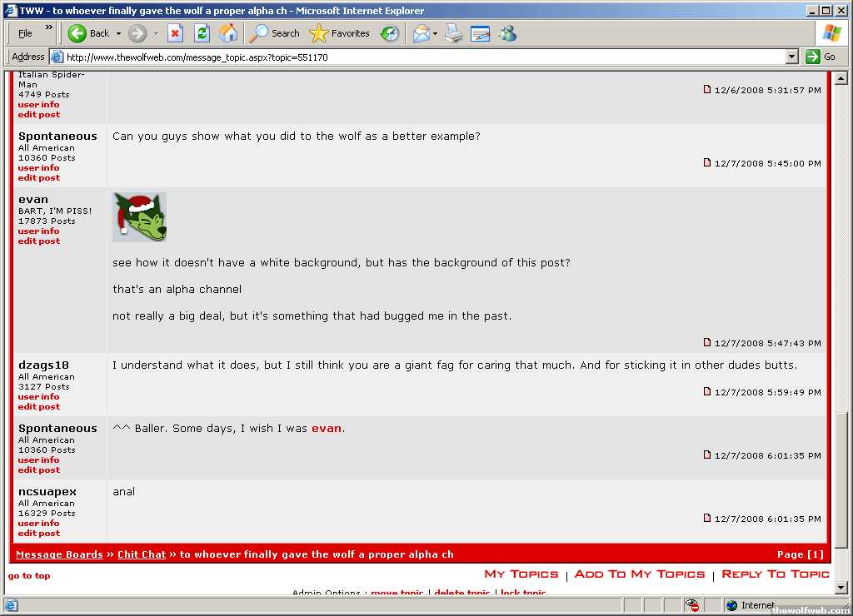Click the Go button beside the address bar

(821, 57)
